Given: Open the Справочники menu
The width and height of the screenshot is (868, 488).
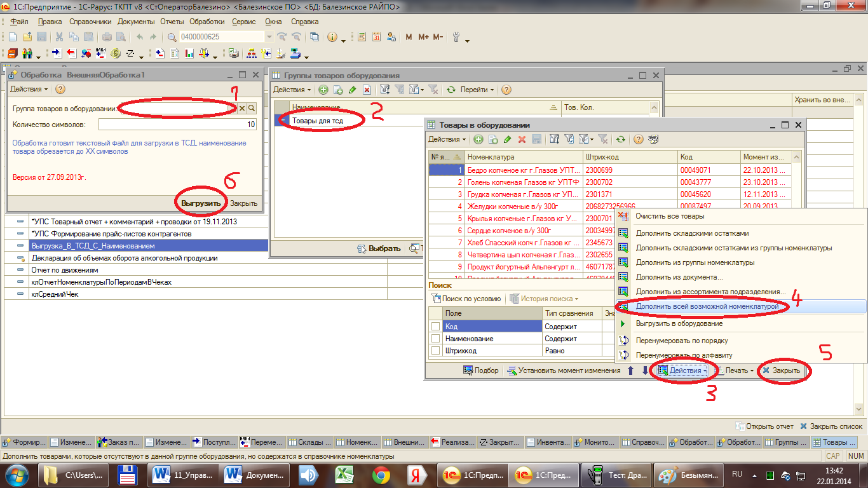Looking at the screenshot, I should 91,21.
